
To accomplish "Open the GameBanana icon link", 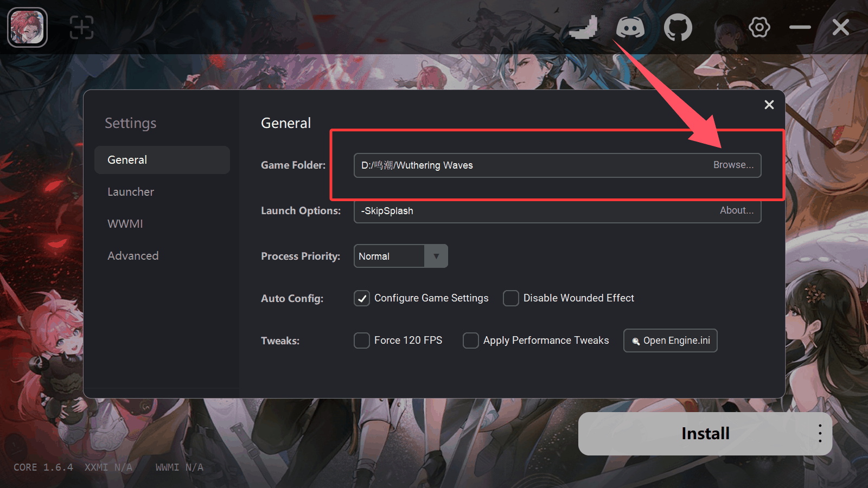I will (583, 27).
